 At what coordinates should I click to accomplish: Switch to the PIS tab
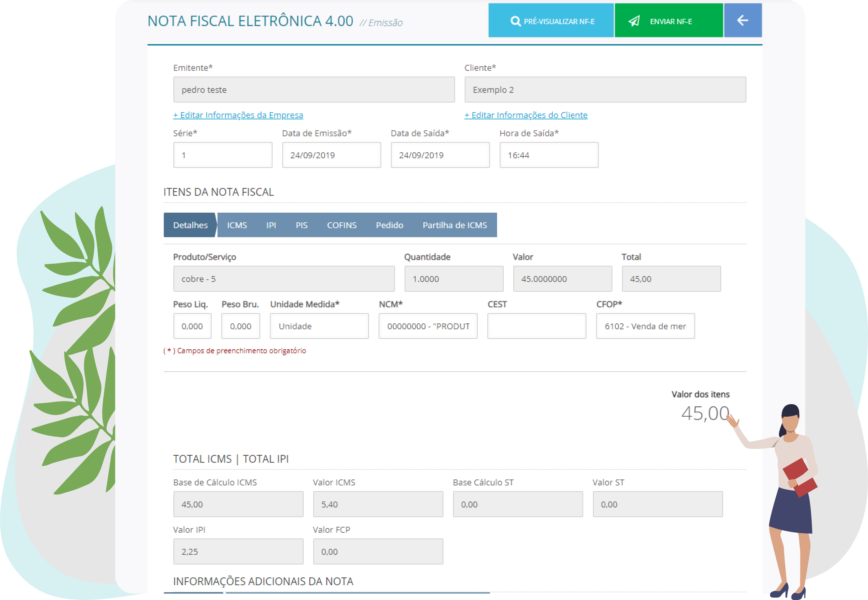[301, 225]
